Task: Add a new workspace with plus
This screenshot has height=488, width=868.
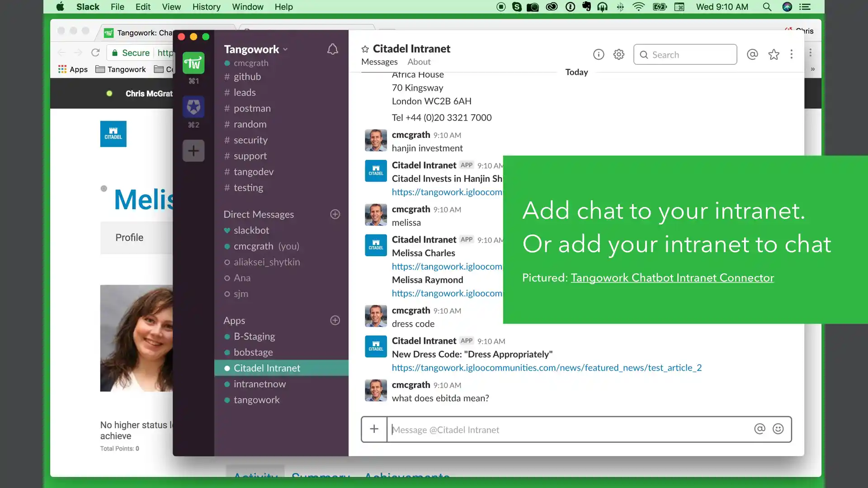Action: pos(193,151)
